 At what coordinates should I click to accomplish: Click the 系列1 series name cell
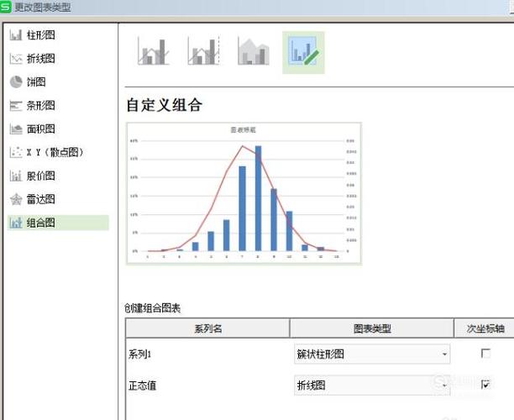tap(140, 354)
